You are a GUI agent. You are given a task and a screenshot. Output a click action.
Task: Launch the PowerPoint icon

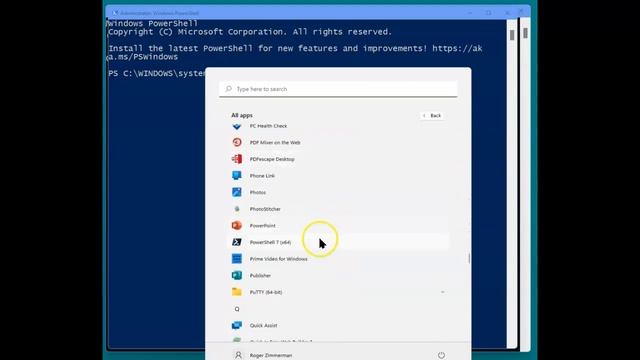(x=237, y=225)
